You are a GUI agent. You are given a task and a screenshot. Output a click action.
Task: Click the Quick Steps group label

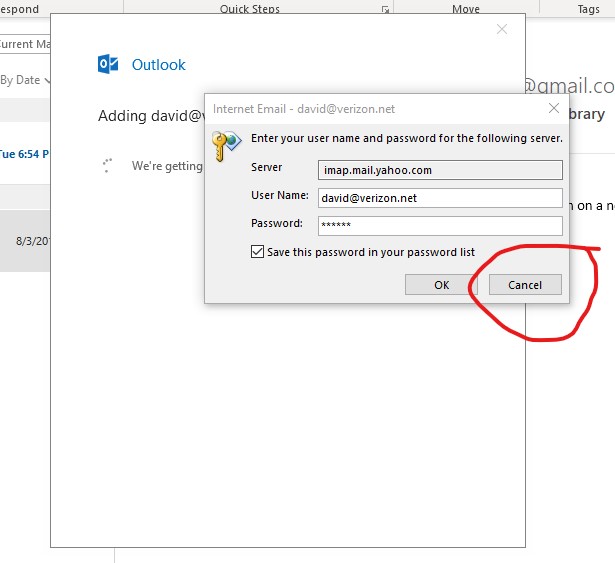coord(250,9)
